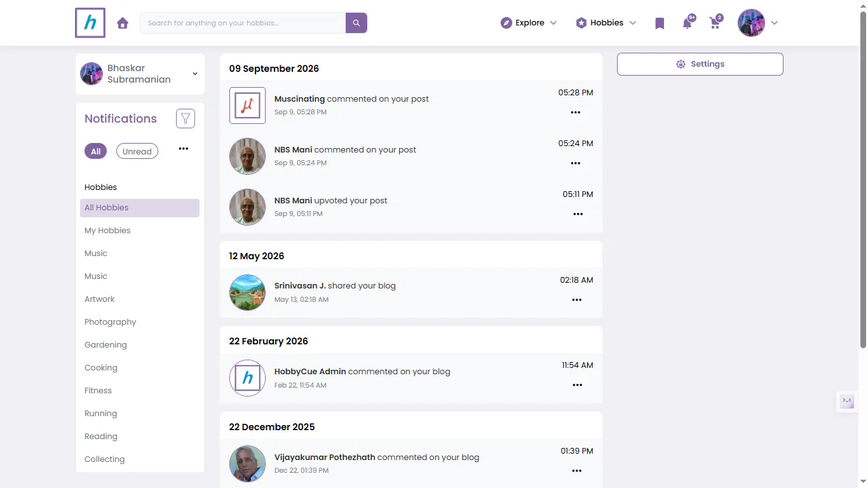Click the floating widget icon at right edge
The image size is (868, 488).
(x=847, y=402)
